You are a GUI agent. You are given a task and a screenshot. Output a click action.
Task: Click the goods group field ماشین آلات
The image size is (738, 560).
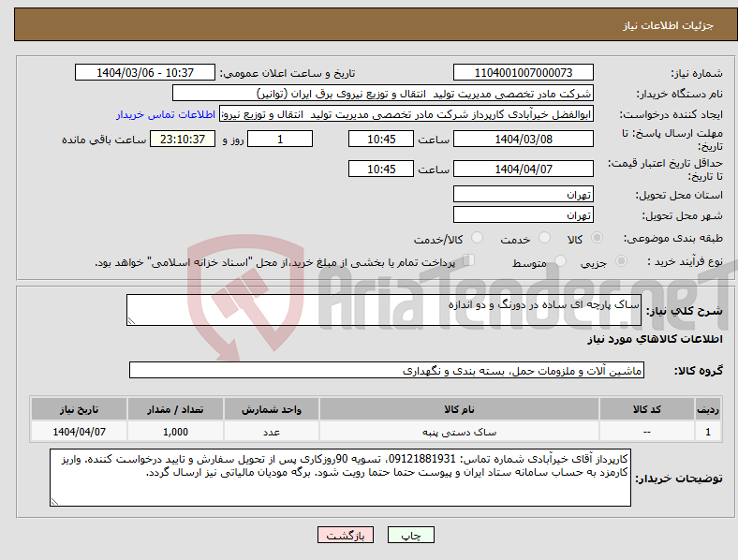[387, 370]
